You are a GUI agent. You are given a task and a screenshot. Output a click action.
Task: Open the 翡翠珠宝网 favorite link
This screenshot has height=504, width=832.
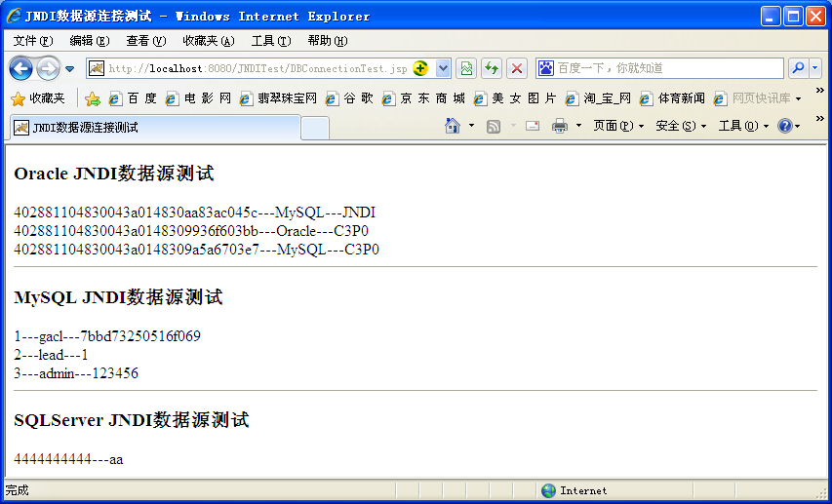279,98
